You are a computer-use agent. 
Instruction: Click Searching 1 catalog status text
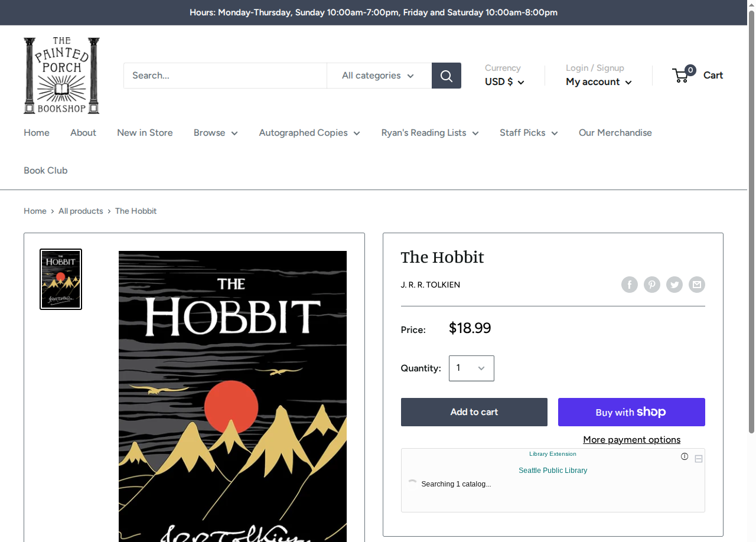coord(456,484)
